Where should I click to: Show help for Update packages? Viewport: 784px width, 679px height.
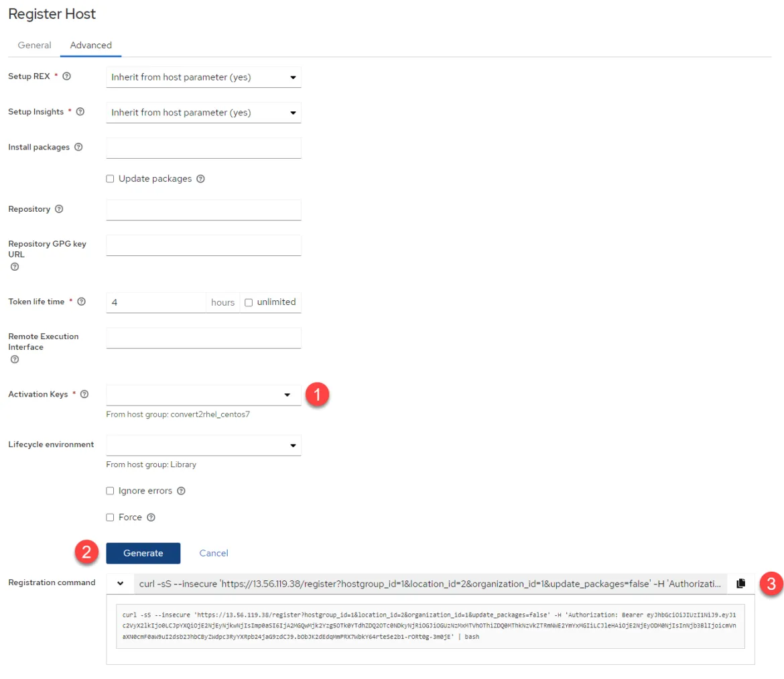click(200, 178)
